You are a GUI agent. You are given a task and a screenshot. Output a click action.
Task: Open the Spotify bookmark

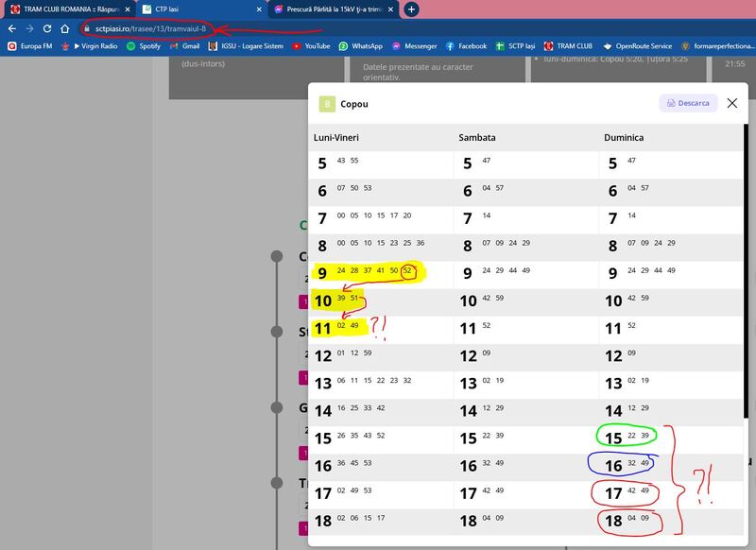(x=144, y=46)
